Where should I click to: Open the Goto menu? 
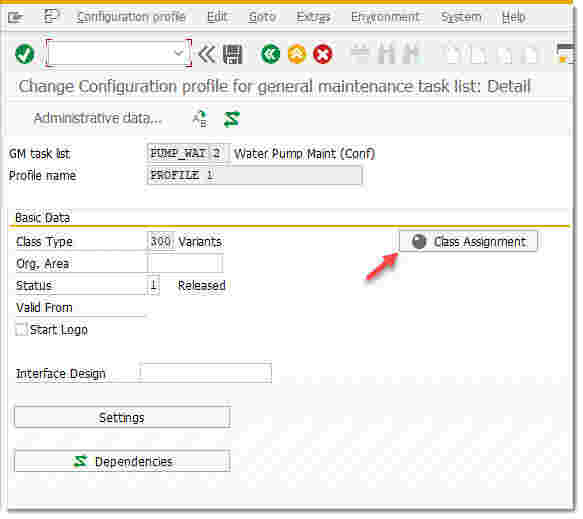(262, 17)
